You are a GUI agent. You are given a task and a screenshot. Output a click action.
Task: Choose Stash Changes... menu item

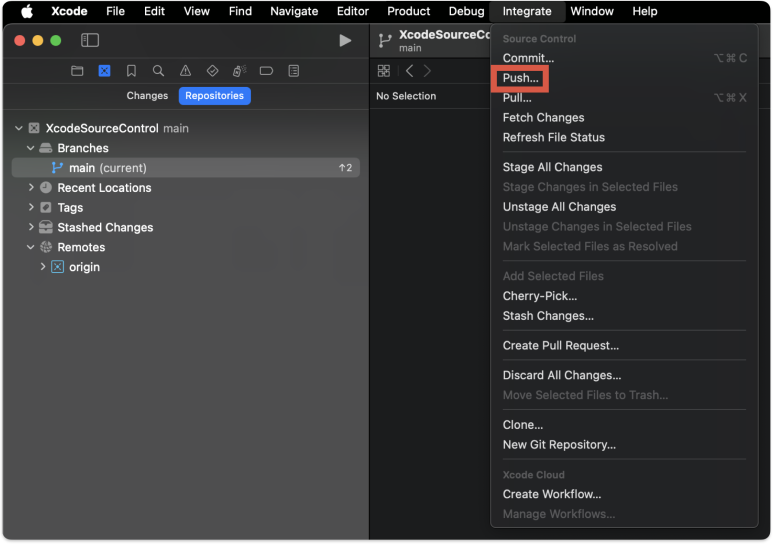[624, 316]
